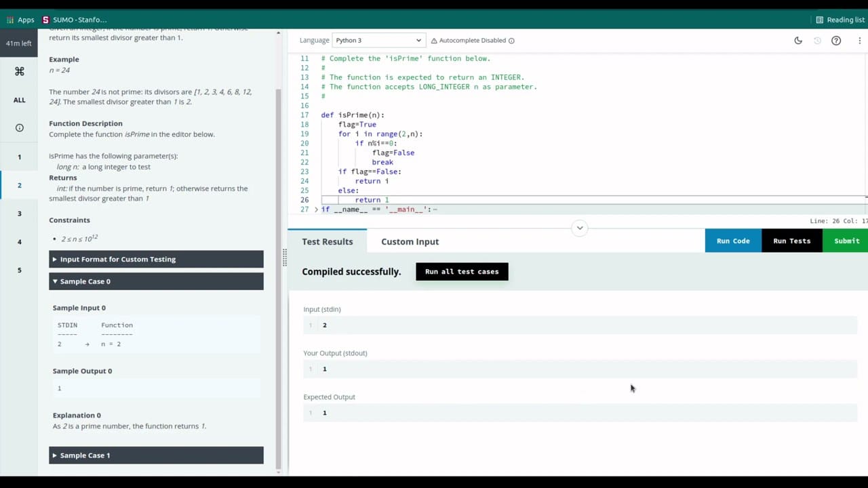Switch to the Custom Input tab

410,241
